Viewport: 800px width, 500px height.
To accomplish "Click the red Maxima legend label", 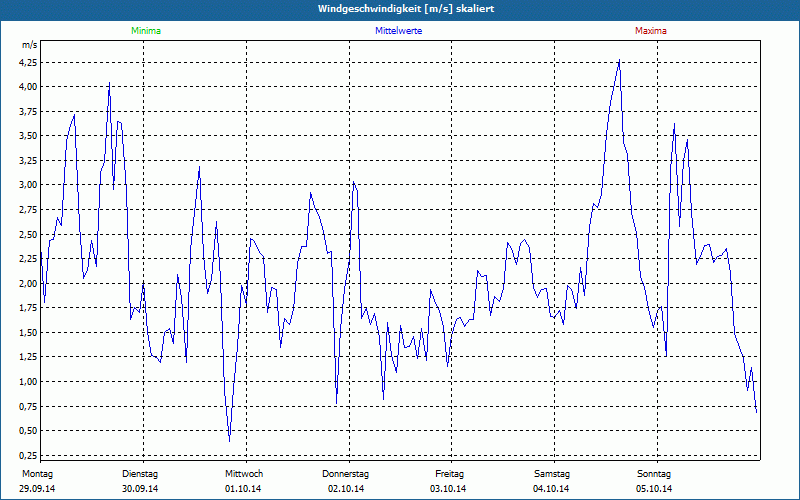I will pos(651,31).
